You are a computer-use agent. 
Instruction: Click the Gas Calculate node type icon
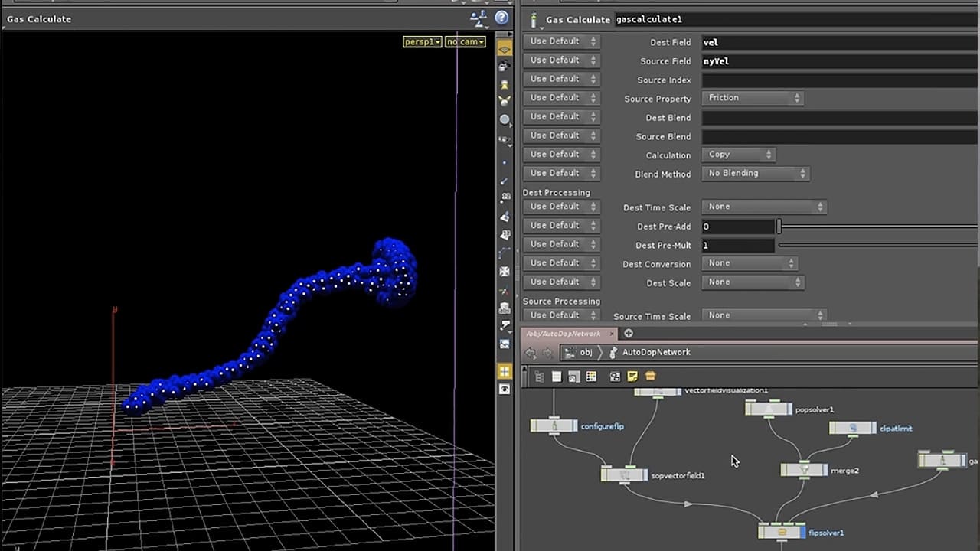click(534, 20)
